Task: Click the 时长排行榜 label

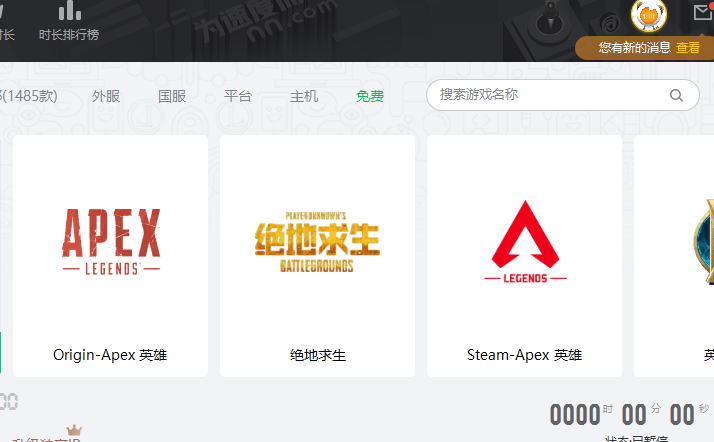Action: pyautogui.click(x=69, y=35)
